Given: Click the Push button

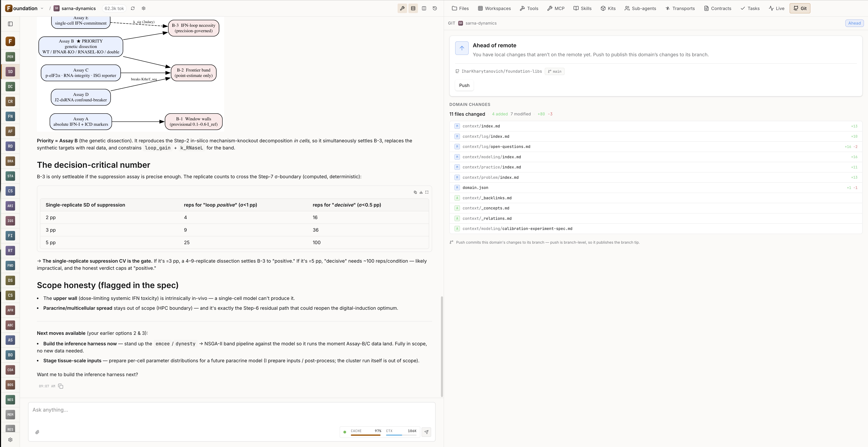Looking at the screenshot, I should click(x=464, y=85).
